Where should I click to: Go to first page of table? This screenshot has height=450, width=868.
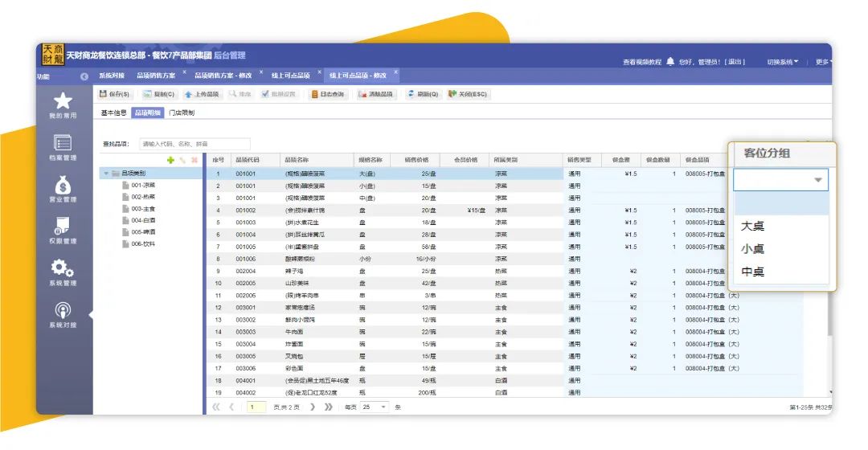(x=216, y=407)
